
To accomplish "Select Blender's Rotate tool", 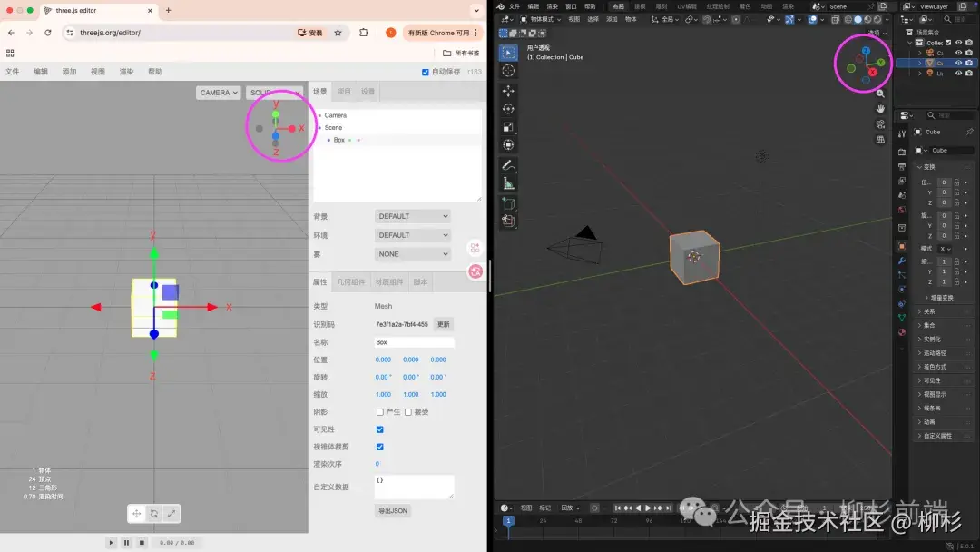I will 508,109.
